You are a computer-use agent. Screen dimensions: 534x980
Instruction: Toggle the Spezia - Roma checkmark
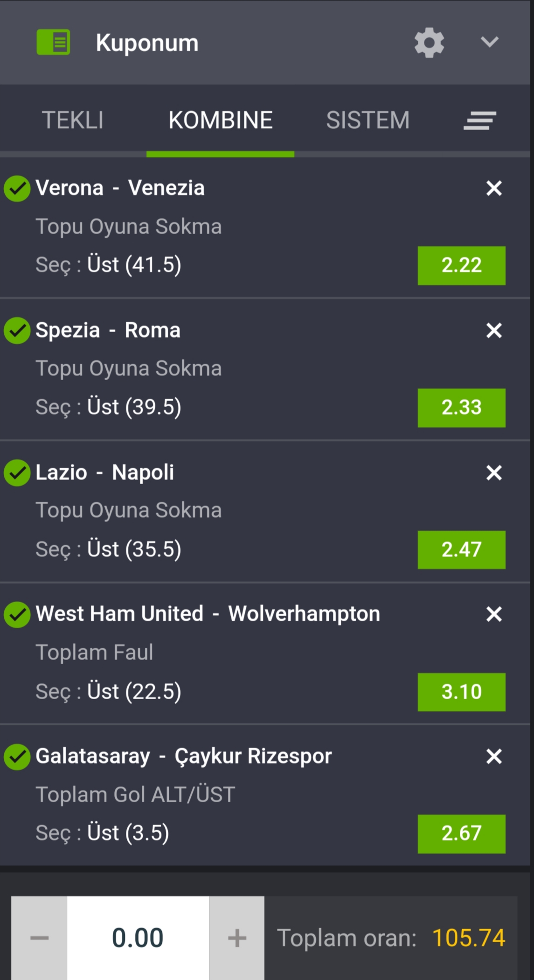(x=17, y=331)
